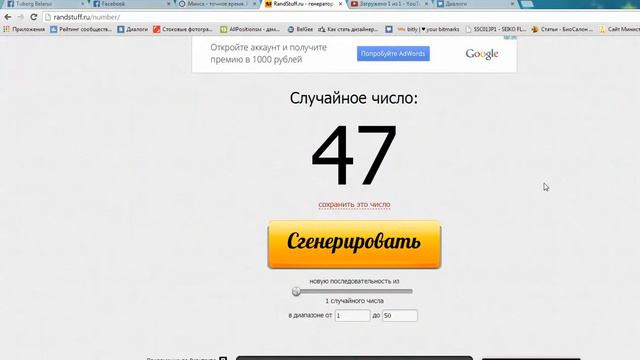640x360 pixels.
Task: Open the Статьи - БиоСалон bookmark
Action: [562, 29]
